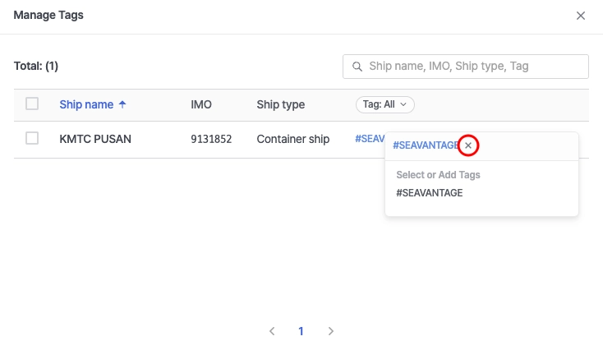
Task: Click the Ship type column header
Action: (280, 104)
